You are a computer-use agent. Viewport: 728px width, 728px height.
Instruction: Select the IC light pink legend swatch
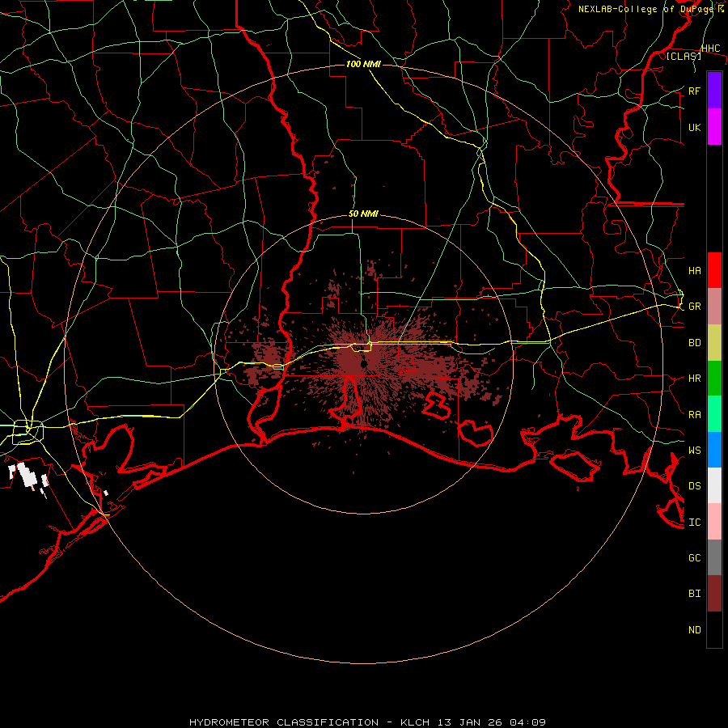[714, 522]
